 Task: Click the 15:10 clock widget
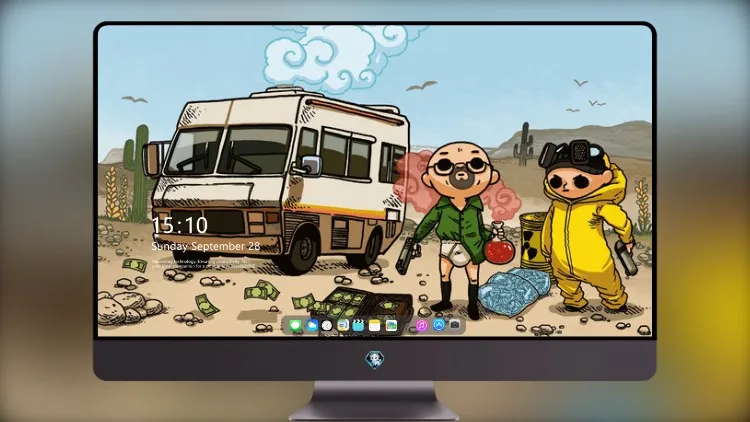pyautogui.click(x=180, y=225)
